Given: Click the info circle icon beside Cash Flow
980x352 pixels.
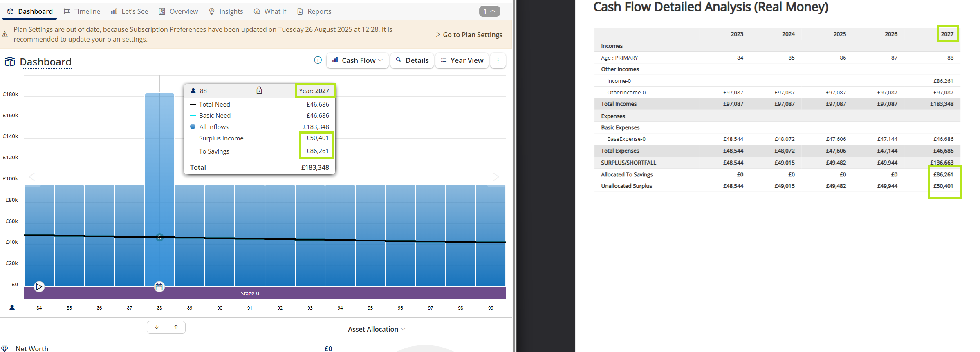Looking at the screenshot, I should click(x=318, y=60).
